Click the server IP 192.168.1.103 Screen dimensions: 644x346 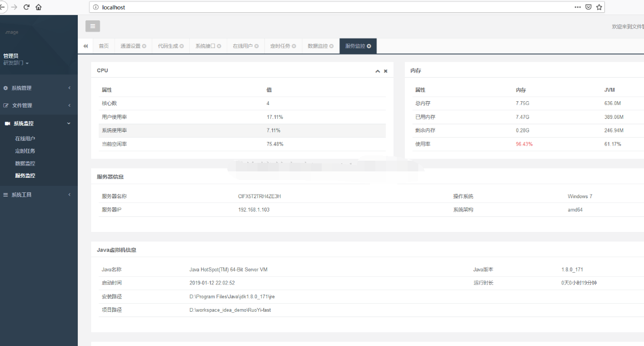click(254, 210)
